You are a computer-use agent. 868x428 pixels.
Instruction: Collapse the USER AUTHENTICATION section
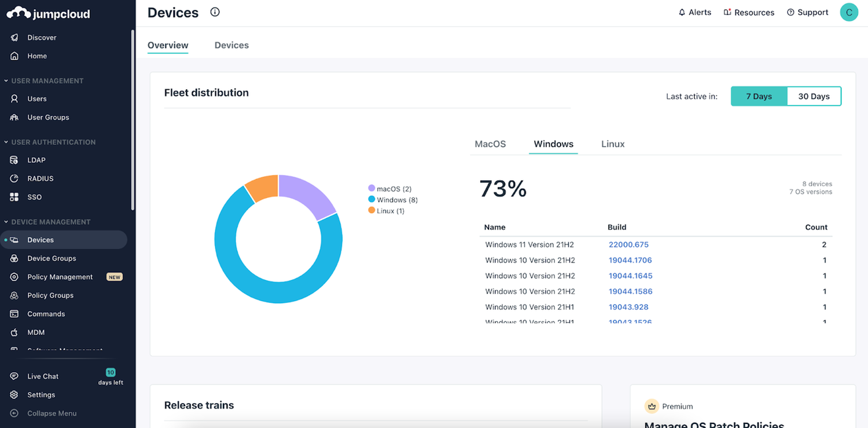50,142
